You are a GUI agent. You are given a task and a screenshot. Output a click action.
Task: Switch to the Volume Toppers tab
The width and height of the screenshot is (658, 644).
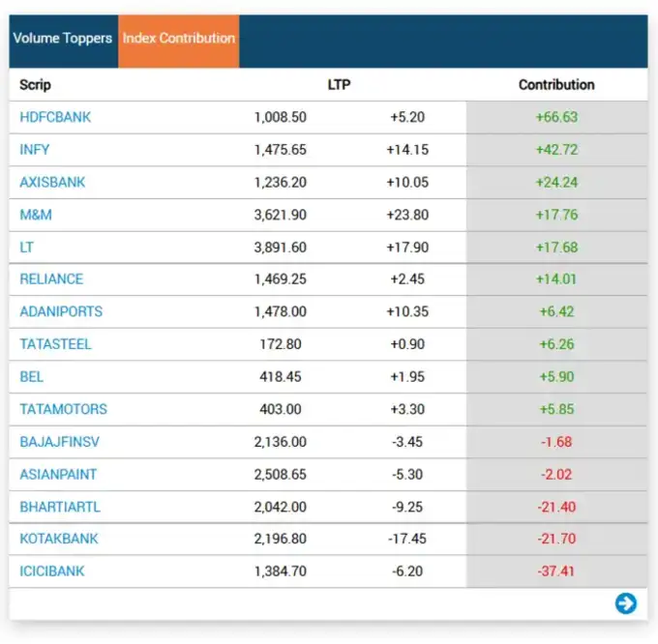62,39
